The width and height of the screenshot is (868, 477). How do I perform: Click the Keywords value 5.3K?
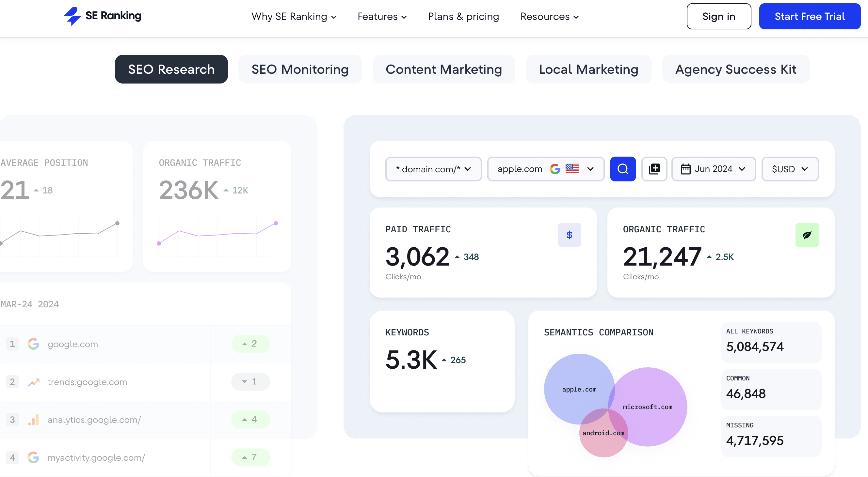(411, 360)
